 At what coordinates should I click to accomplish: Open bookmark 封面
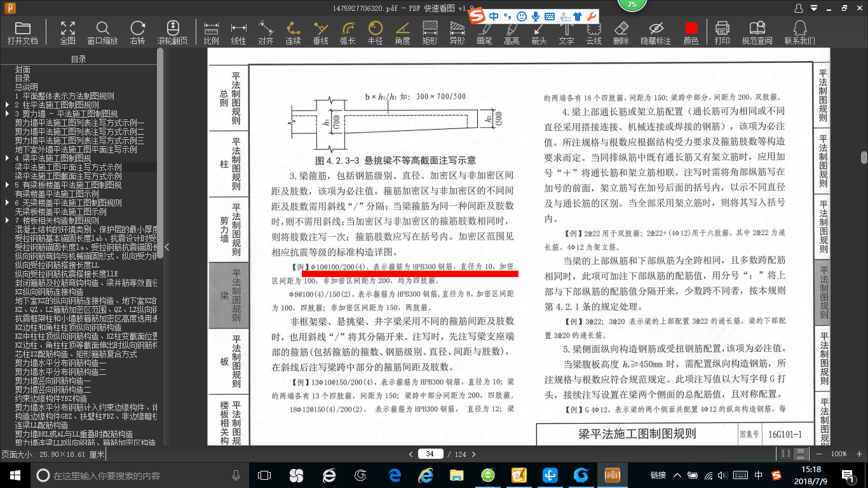(x=23, y=69)
